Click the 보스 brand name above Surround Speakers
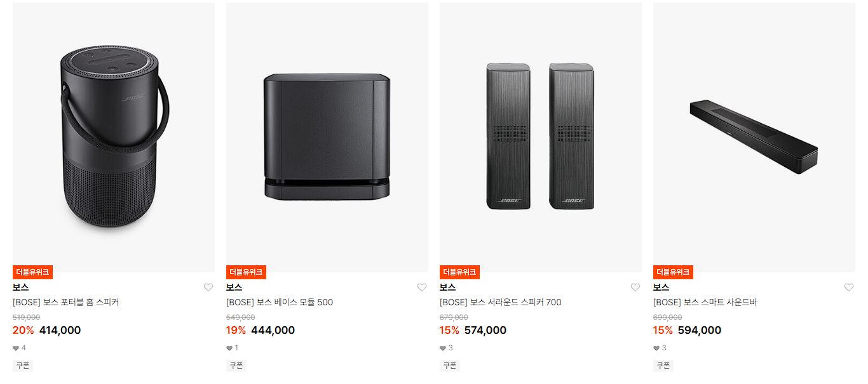868x384 pixels. point(448,288)
